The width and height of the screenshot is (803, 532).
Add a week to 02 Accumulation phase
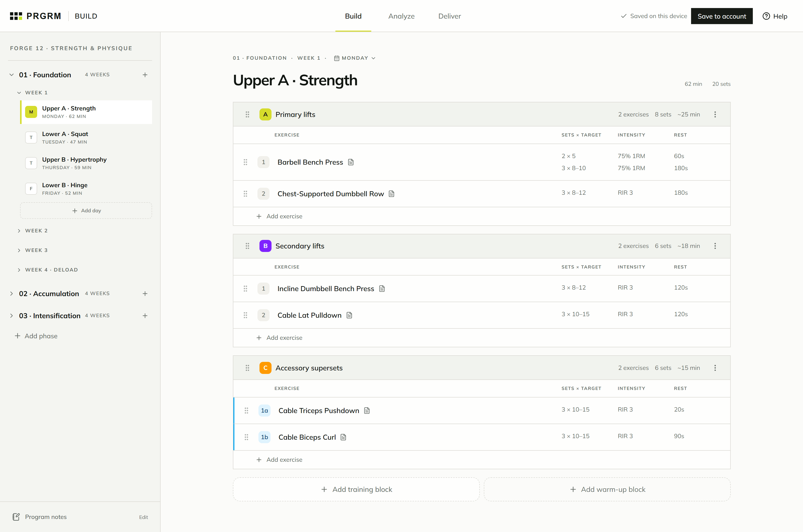pyautogui.click(x=145, y=294)
